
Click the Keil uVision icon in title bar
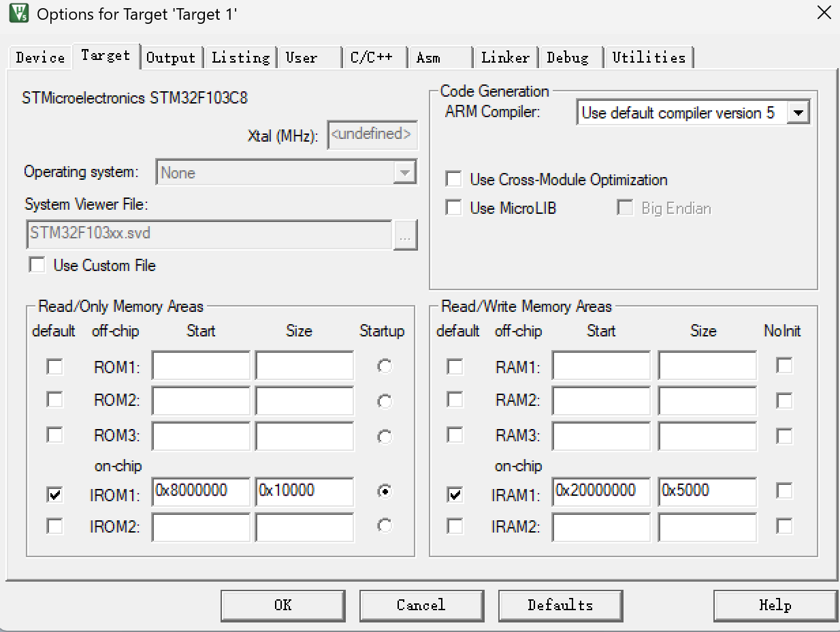pos(19,13)
